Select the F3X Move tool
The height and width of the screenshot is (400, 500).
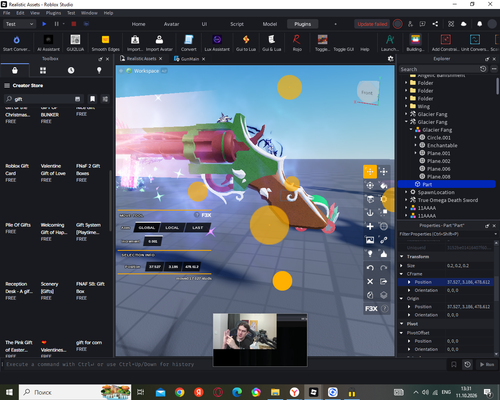click(x=370, y=172)
